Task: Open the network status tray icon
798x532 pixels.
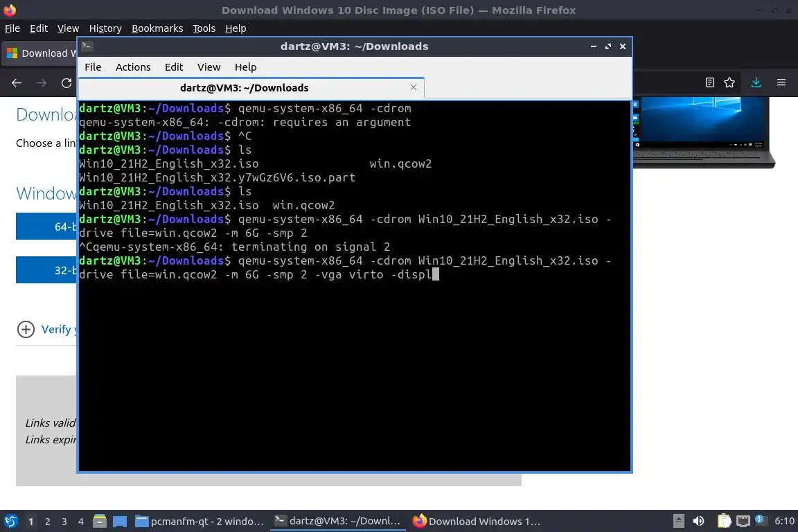Action: point(743,521)
